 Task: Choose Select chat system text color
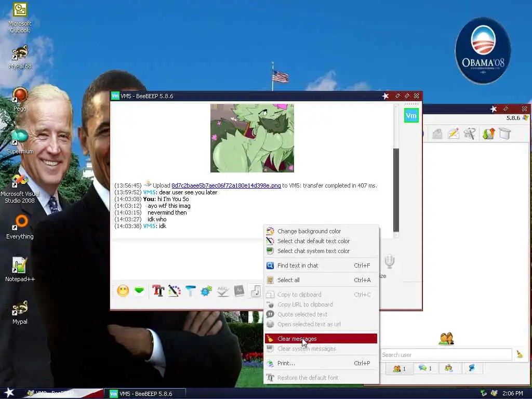point(321,251)
